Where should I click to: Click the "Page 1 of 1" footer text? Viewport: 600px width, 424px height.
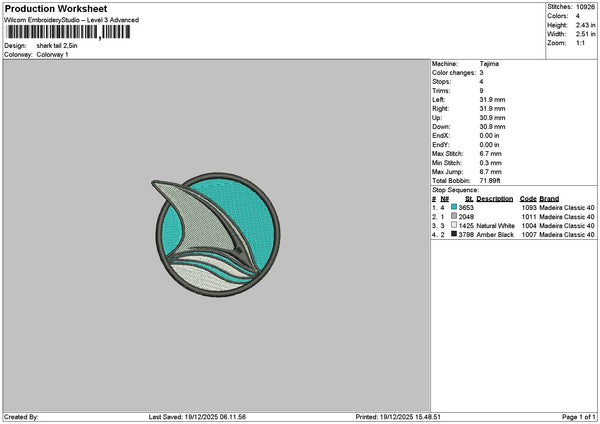point(579,417)
